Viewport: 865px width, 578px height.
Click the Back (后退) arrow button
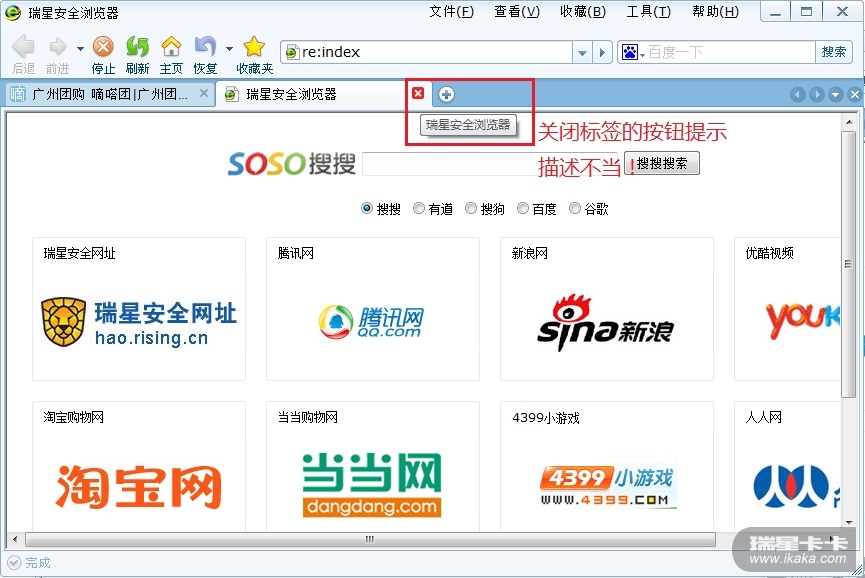click(23, 47)
